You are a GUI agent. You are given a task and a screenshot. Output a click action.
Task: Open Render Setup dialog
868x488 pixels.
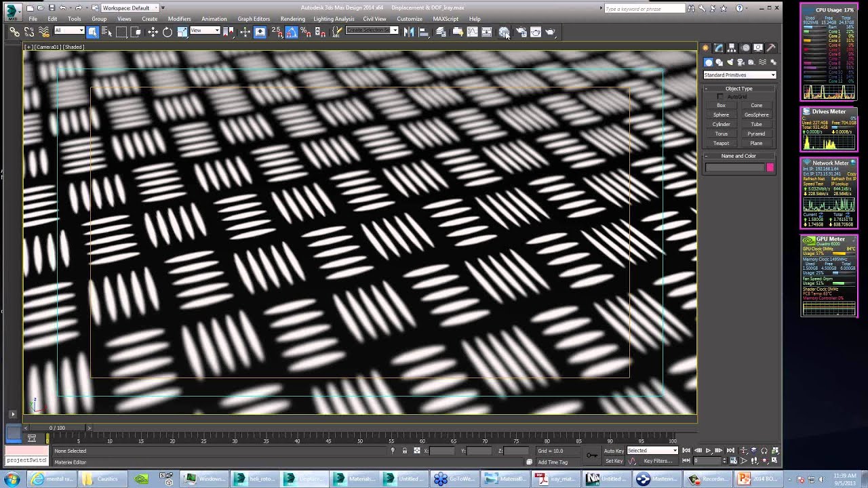(521, 32)
